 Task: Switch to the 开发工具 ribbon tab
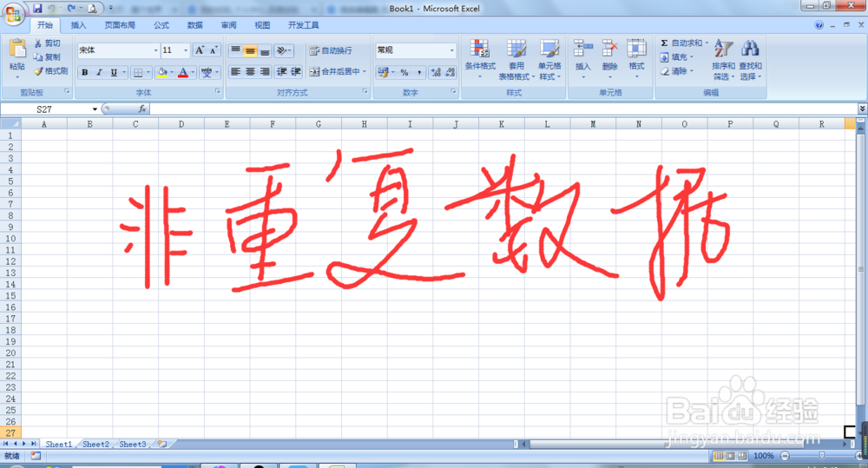coord(303,25)
